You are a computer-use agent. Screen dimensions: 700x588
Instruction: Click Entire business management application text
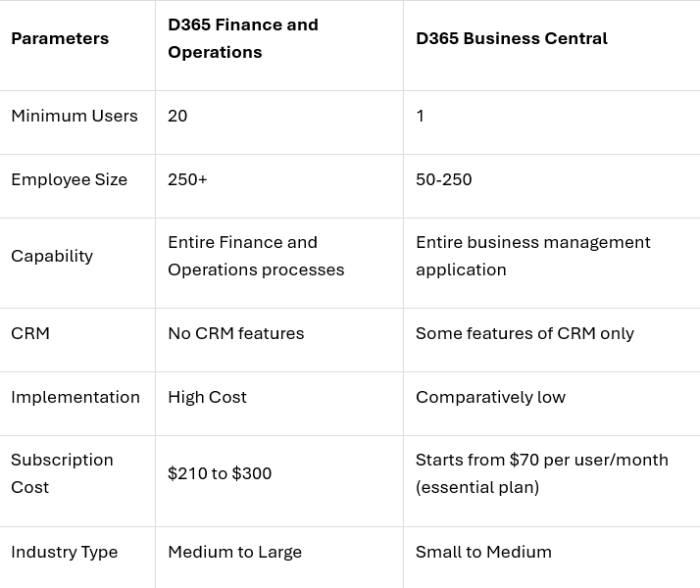pos(533,256)
